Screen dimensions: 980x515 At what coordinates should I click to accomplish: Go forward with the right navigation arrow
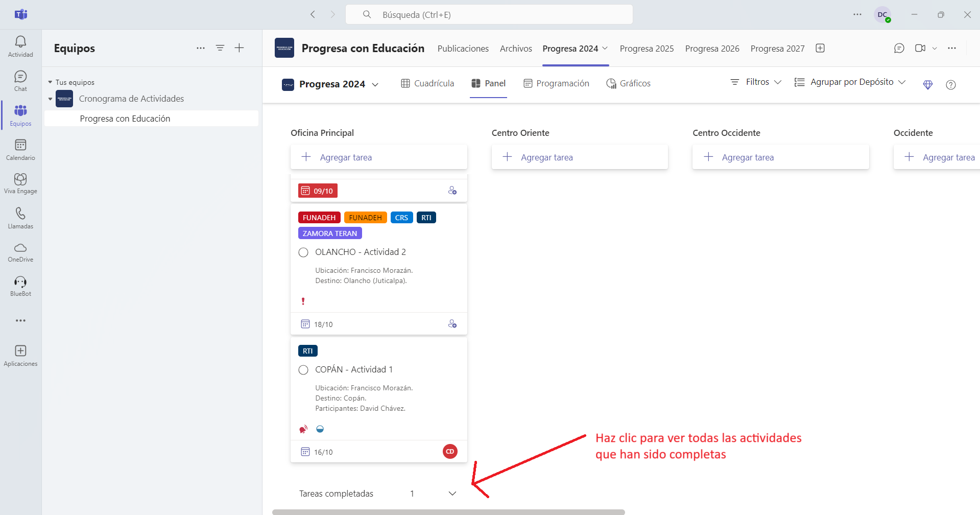click(332, 15)
